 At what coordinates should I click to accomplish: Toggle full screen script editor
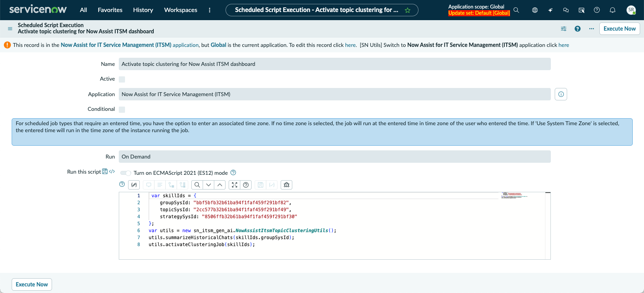click(234, 185)
